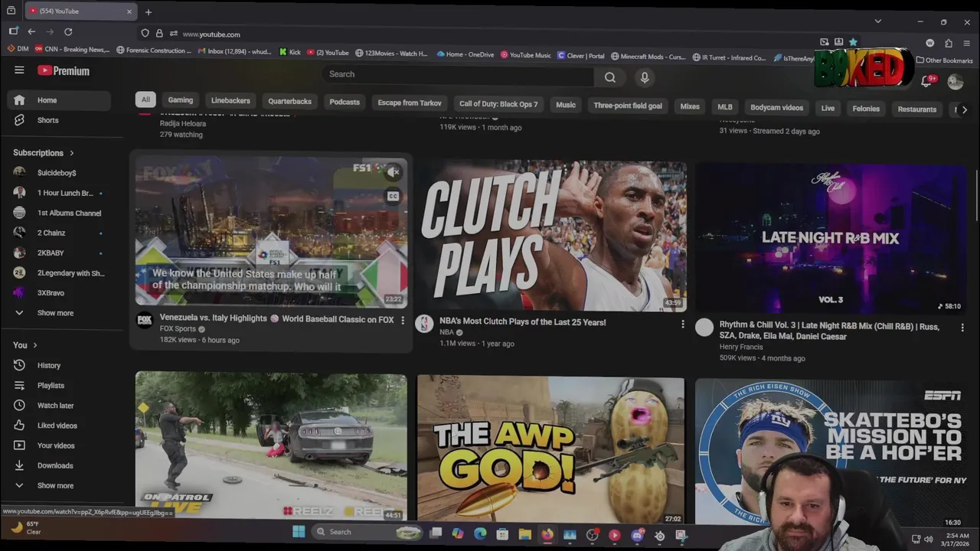The height and width of the screenshot is (551, 980).
Task: Select the Call of Duty: Black Ops 7 chip
Action: pos(498,104)
